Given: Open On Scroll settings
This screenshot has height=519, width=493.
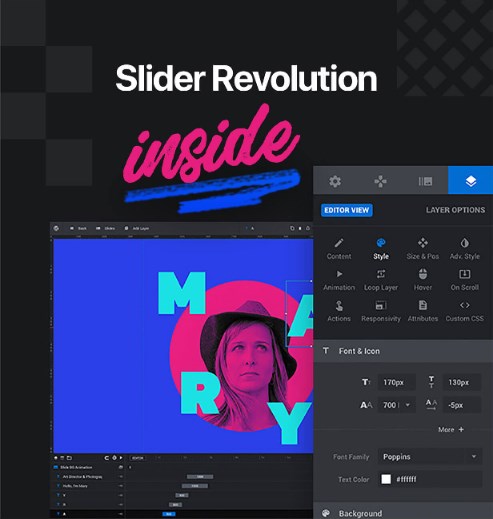Looking at the screenshot, I should click(465, 280).
